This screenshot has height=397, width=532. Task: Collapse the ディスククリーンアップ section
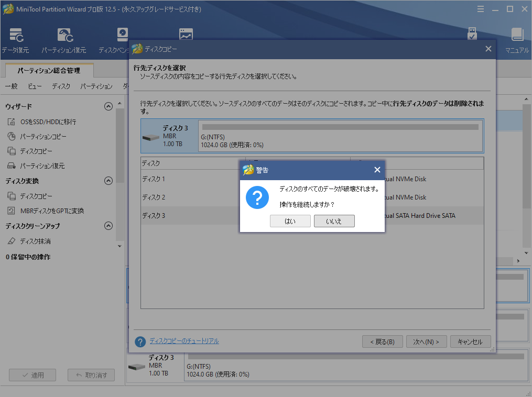[x=108, y=226]
